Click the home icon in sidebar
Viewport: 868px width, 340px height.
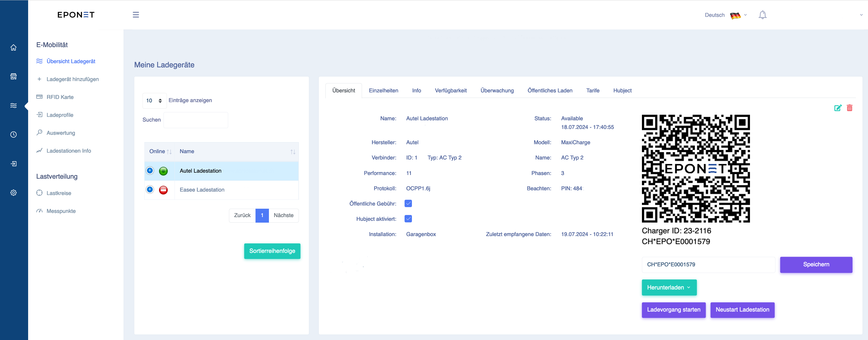tap(13, 48)
